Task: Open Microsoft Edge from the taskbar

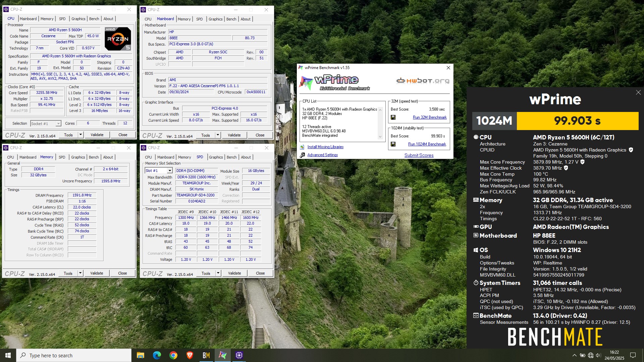Action: click(x=157, y=355)
